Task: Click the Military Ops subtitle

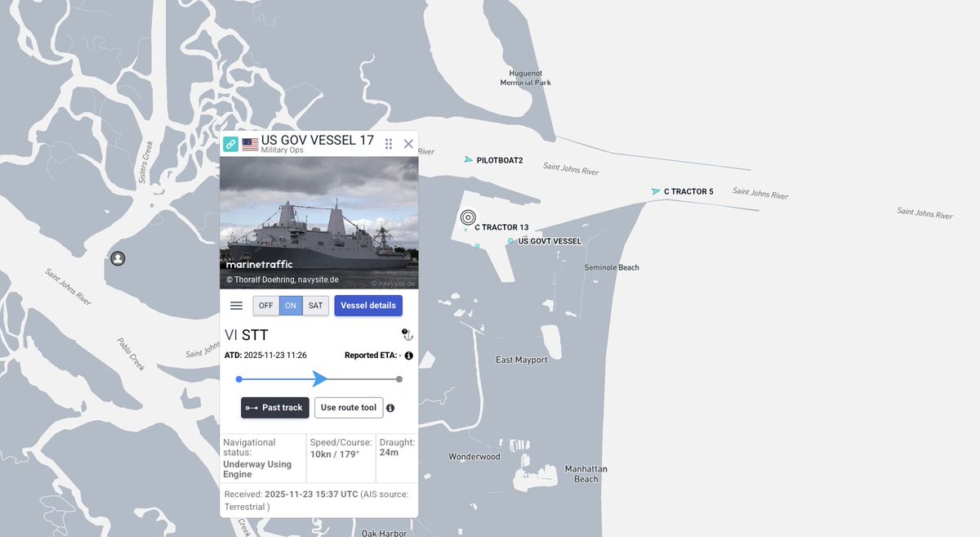Action: [283, 150]
